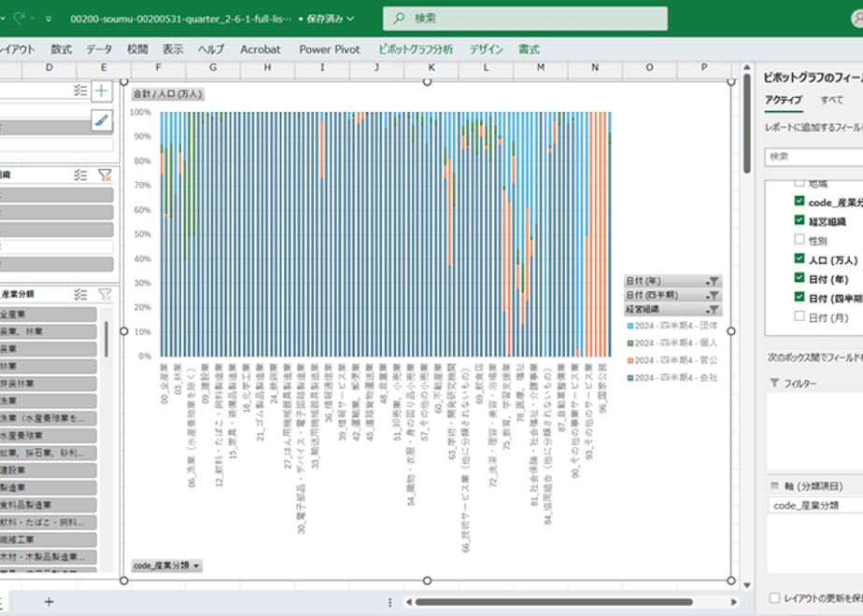Screen dimensions: 863x616
Task: Click the horizontal scrollbar right arrow
Action: [x=734, y=602]
